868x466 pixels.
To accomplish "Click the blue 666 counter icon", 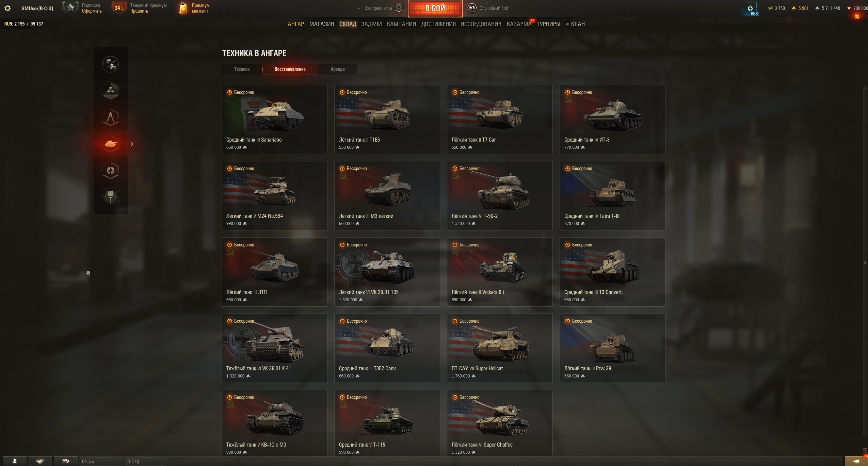I will click(x=750, y=9).
